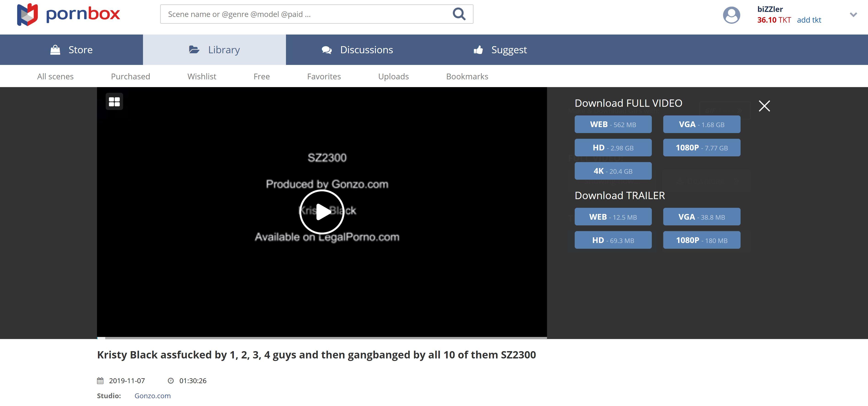Click the search magnifier icon
This screenshot has width=868, height=406.
(459, 14)
